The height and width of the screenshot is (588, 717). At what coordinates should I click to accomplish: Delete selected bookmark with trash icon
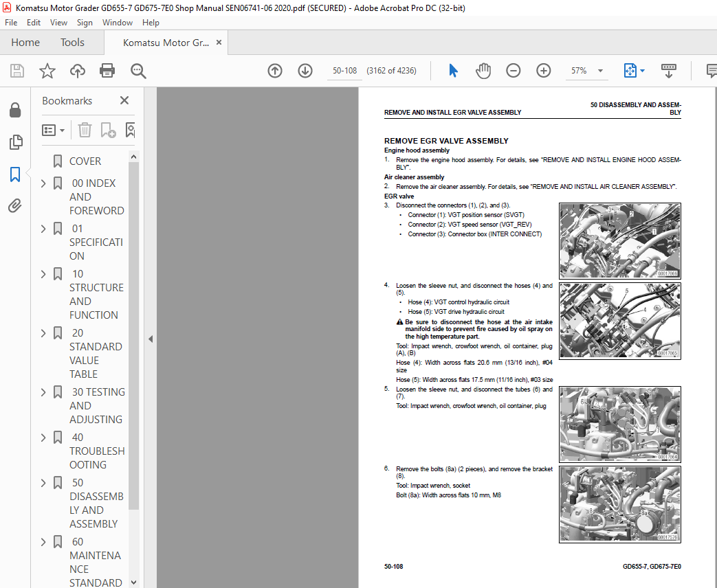[x=85, y=131]
